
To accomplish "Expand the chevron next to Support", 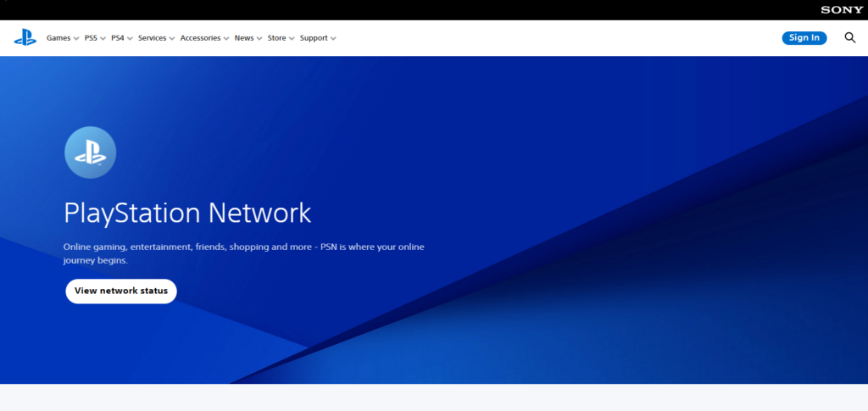I will tap(333, 39).
